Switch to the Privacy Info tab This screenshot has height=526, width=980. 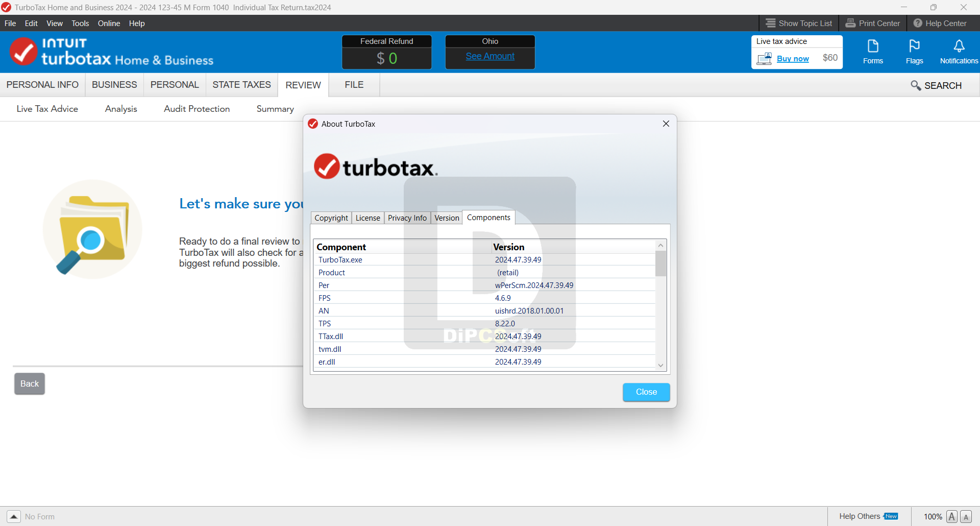pyautogui.click(x=407, y=218)
